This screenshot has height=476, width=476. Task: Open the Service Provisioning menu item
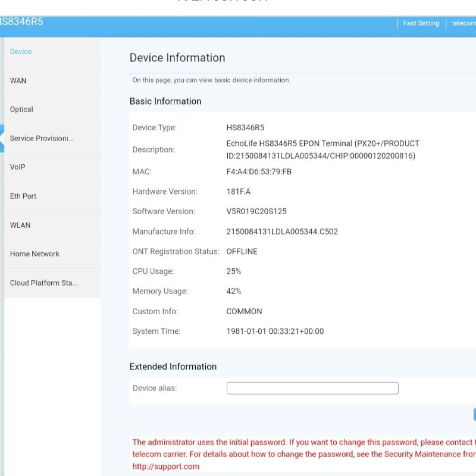click(42, 139)
